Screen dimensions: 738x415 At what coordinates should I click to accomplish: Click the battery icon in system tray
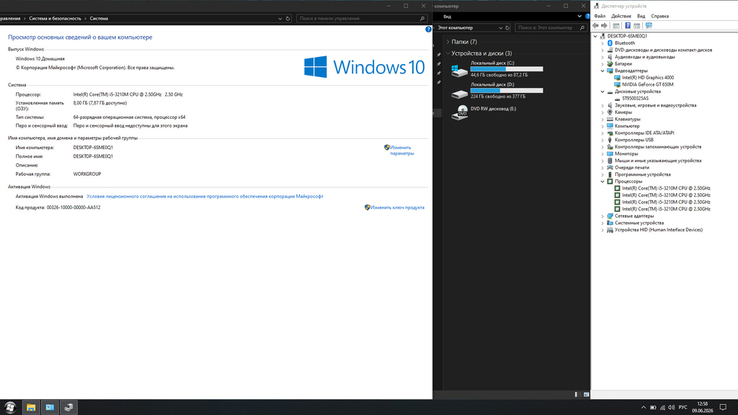tap(653, 407)
